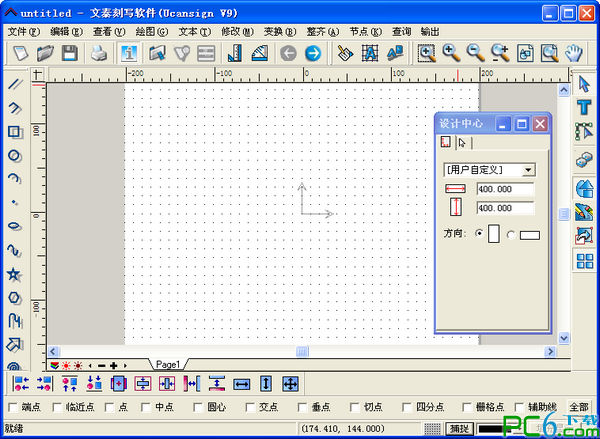
Task: Select the arrow pointer tool at right
Action: click(585, 84)
